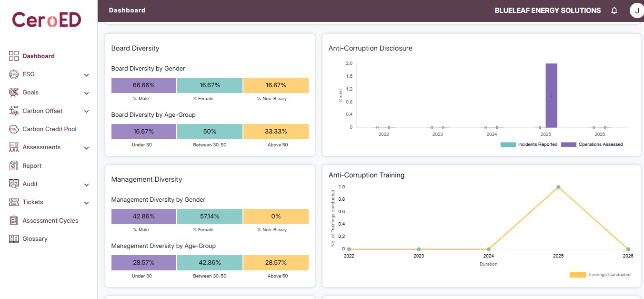Click Management age 28.57% under 30 bar
This screenshot has width=644, height=299.
pos(144,263)
